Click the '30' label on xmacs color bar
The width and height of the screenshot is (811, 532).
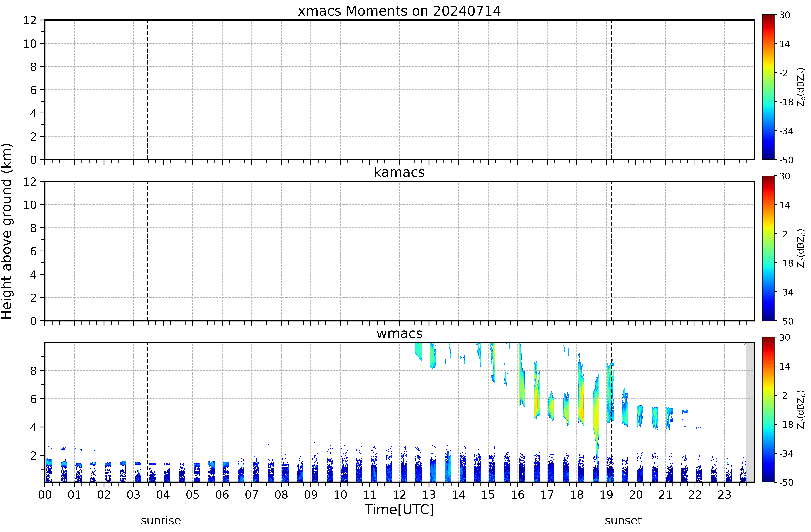(x=785, y=15)
